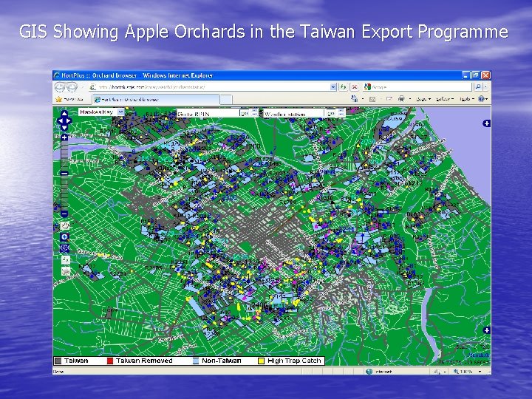The height and width of the screenshot is (399, 532).
Task: Expand the layer panel with upper-right plus icon
Action: click(x=486, y=123)
